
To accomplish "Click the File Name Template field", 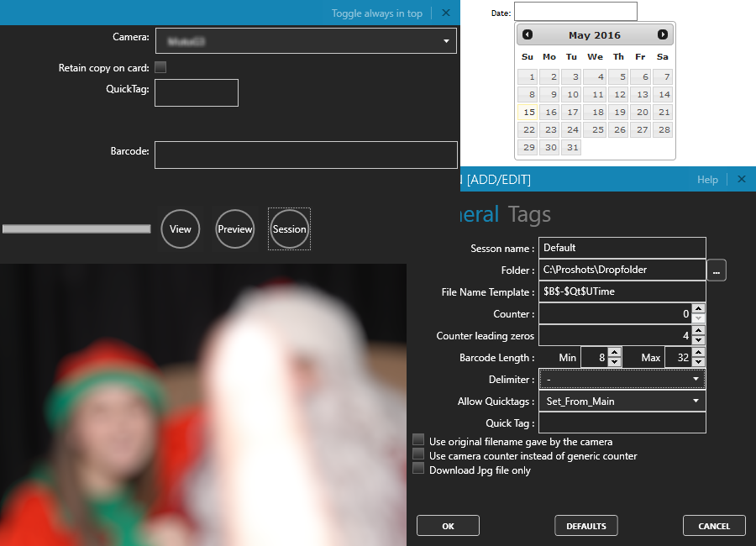I will click(622, 291).
